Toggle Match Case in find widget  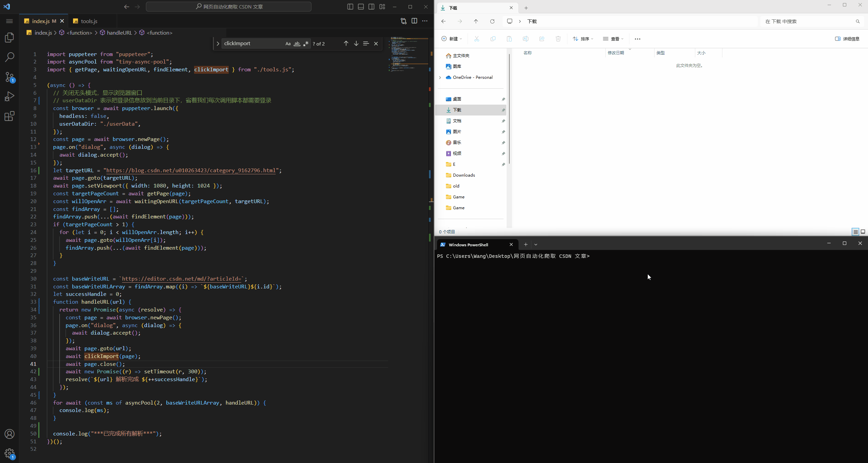click(288, 43)
